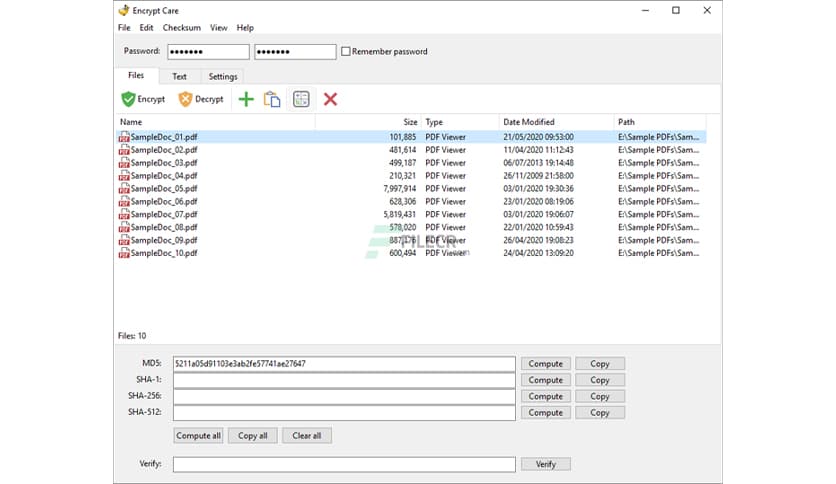
Task: Select SampleDoc_07.pdf in the list
Action: [x=411, y=214]
